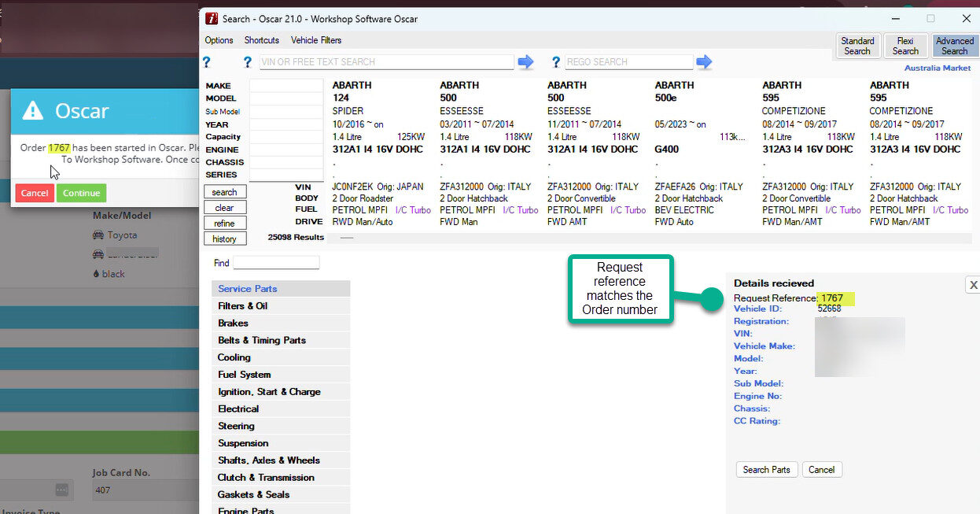Viewport: 980px width, 514px height.
Task: Open the Shortcuts menu
Action: point(262,40)
